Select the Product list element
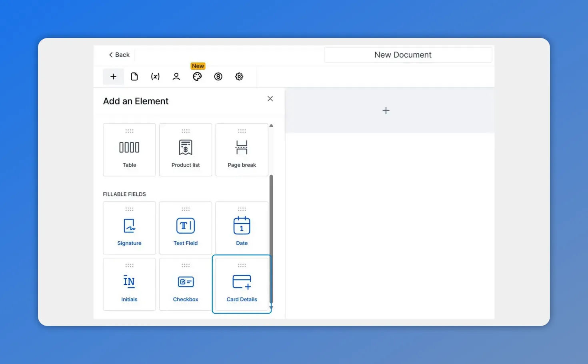 point(186,150)
